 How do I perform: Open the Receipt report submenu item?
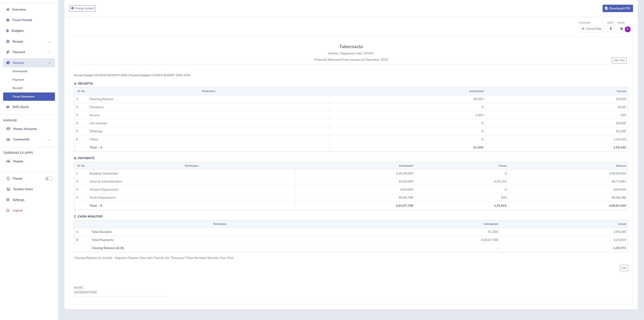pyautogui.click(x=17, y=88)
